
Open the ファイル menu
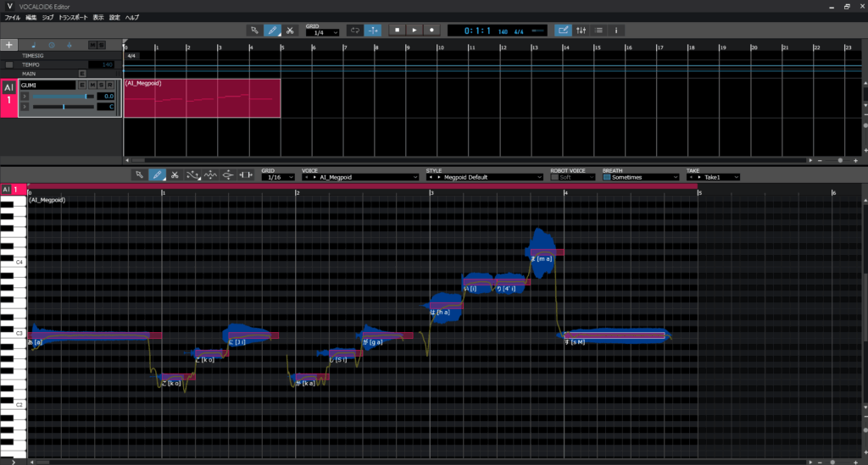pos(12,18)
